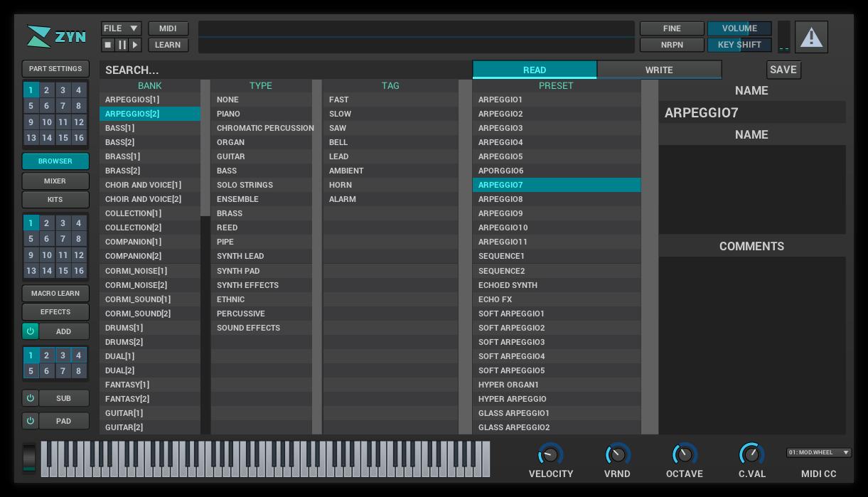
Task: Click the TYPE list scrollbar
Action: (x=317, y=257)
